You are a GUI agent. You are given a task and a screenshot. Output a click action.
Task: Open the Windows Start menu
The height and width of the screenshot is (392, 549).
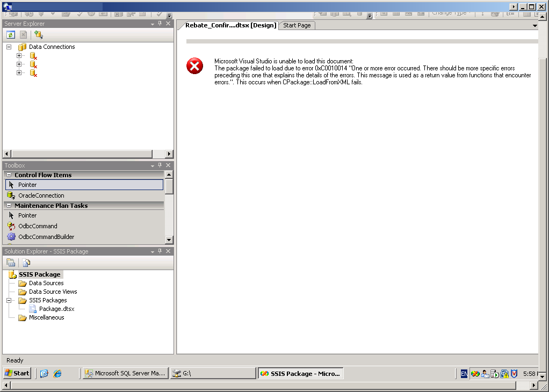(x=17, y=373)
